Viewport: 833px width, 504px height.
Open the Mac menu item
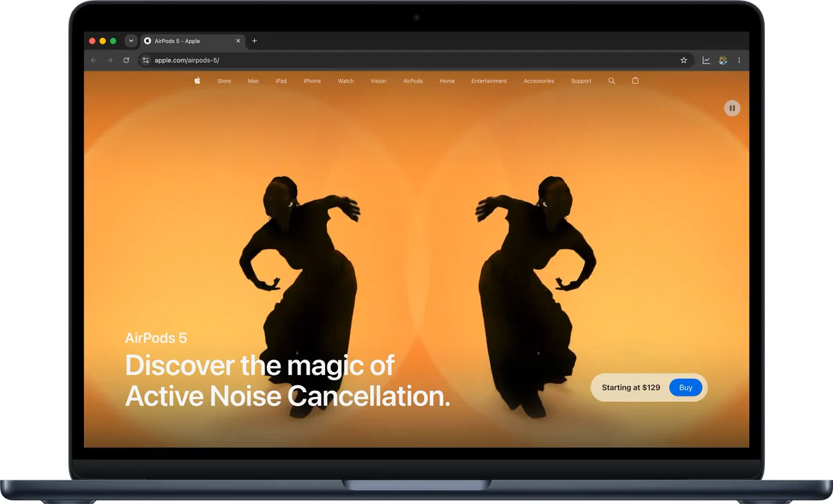click(253, 81)
